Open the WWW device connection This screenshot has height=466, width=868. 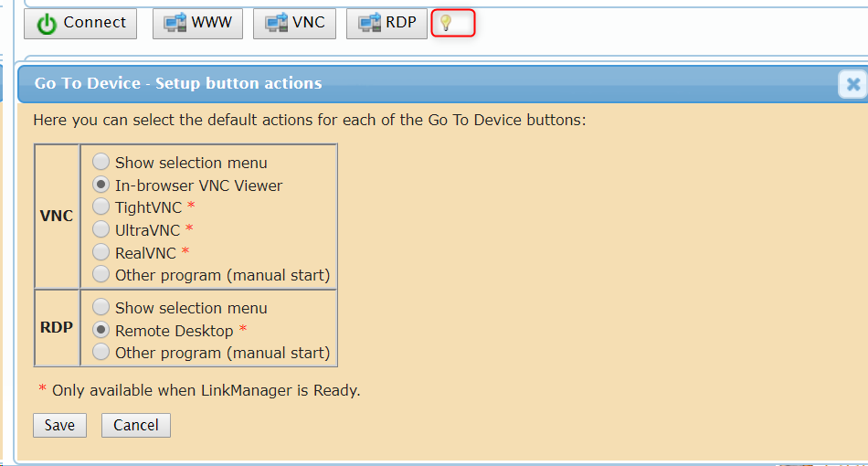click(x=197, y=23)
